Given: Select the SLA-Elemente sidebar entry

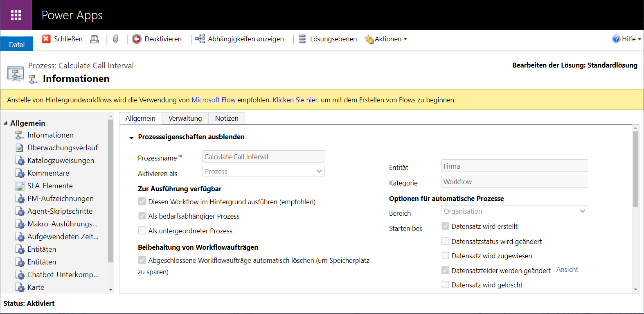Looking at the screenshot, I should click(x=50, y=186).
